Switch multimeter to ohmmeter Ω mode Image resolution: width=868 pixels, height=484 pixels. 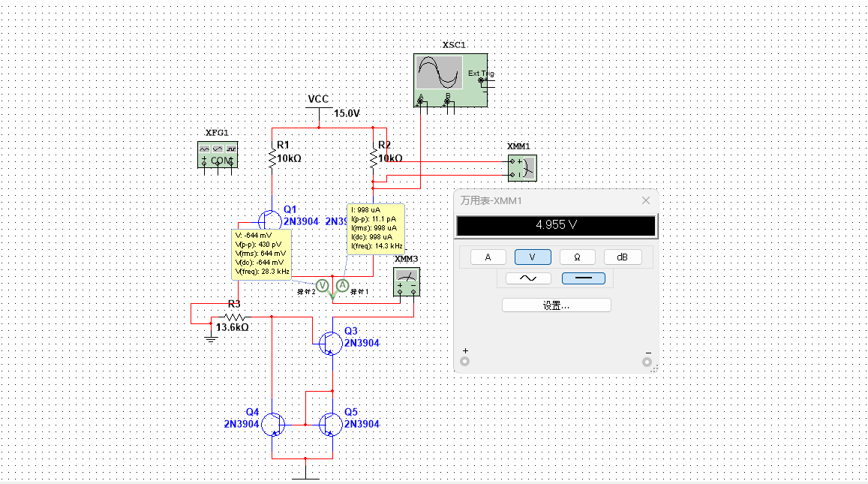click(577, 257)
